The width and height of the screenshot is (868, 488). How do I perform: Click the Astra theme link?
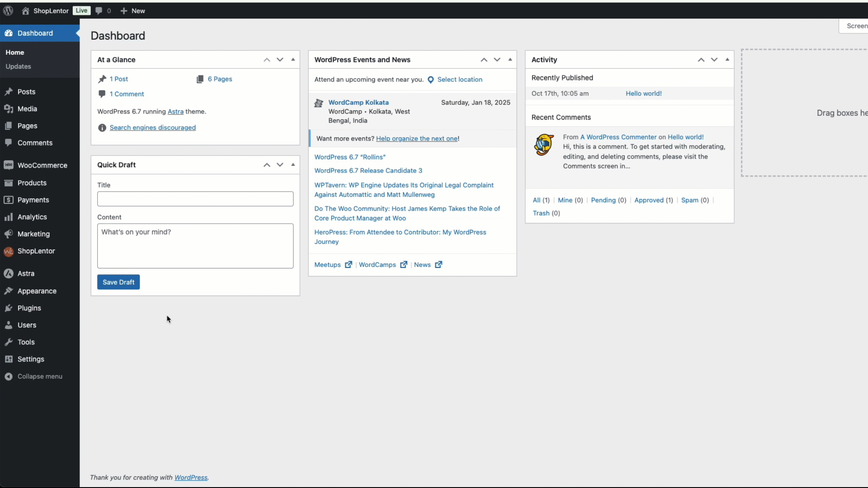[x=175, y=112]
